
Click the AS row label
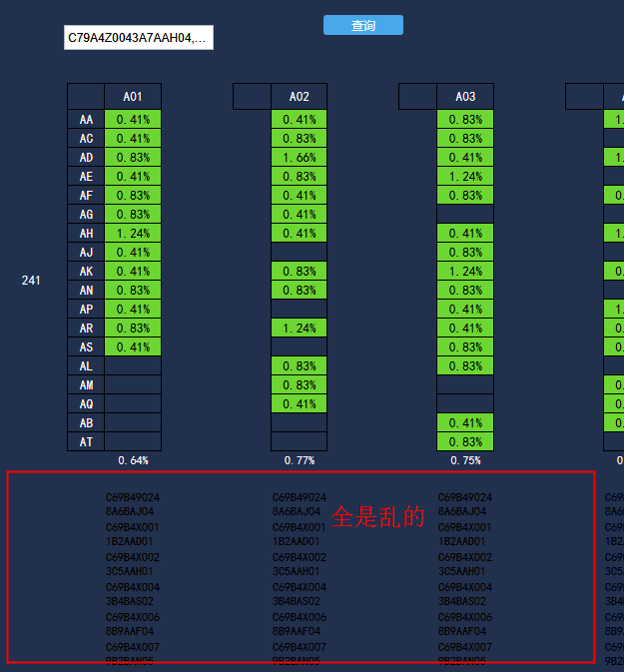pyautogui.click(x=86, y=346)
